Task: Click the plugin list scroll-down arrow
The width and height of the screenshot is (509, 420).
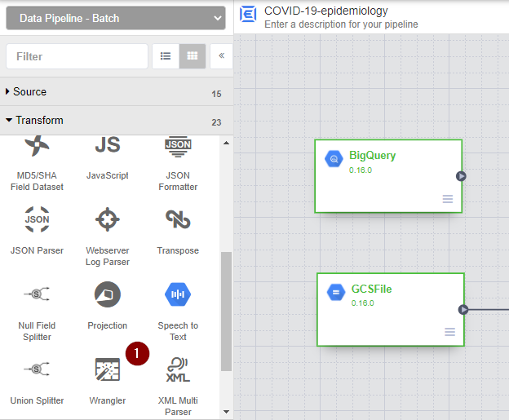Action: [x=227, y=412]
